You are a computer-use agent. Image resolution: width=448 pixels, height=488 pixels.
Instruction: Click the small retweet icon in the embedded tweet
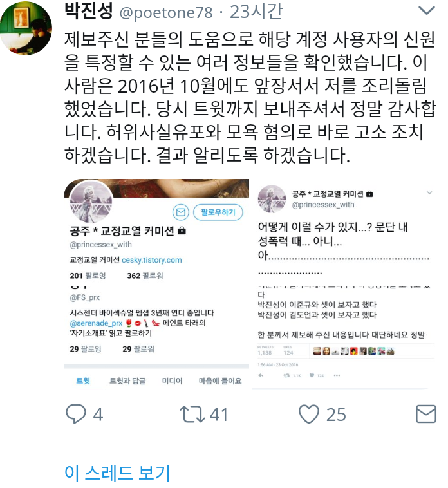286,375
